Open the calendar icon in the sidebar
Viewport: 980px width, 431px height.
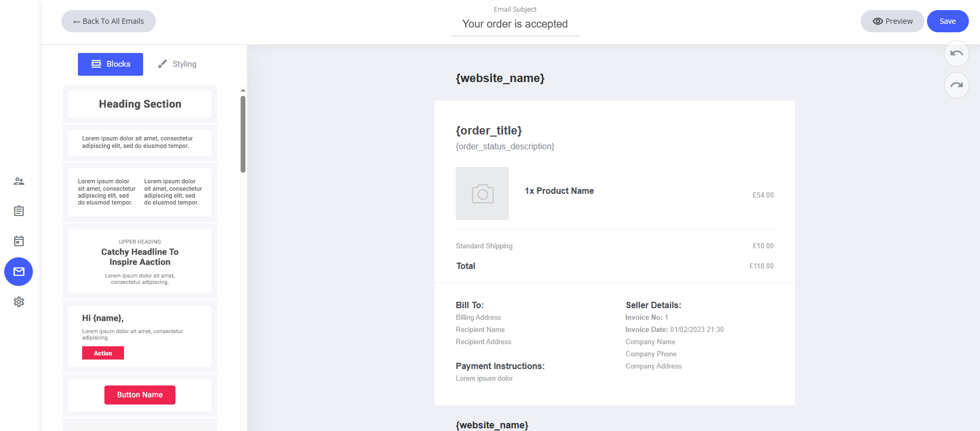[x=19, y=241]
